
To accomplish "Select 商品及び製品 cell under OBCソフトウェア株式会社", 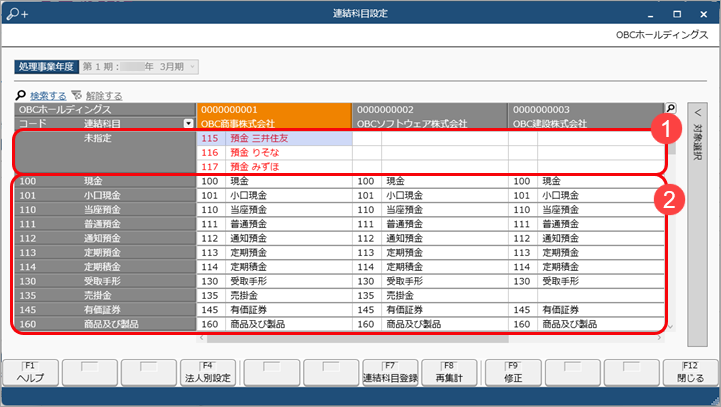I will (x=445, y=324).
